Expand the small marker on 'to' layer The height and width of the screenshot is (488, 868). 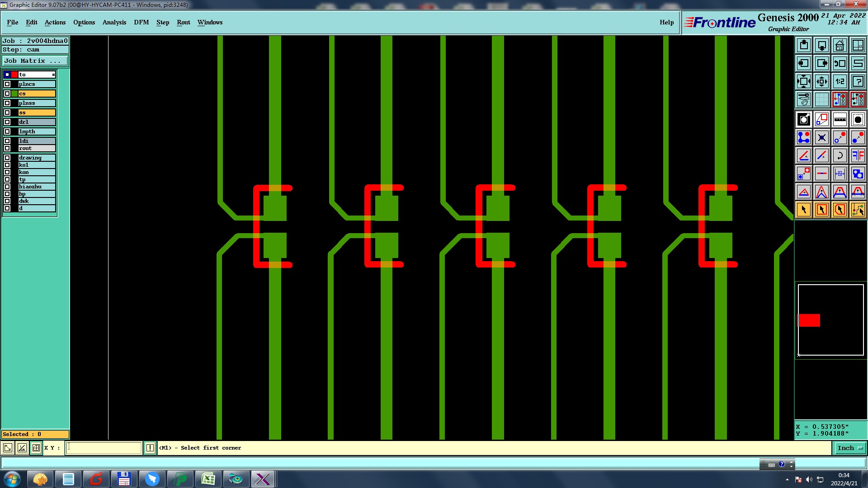pyautogui.click(x=53, y=75)
